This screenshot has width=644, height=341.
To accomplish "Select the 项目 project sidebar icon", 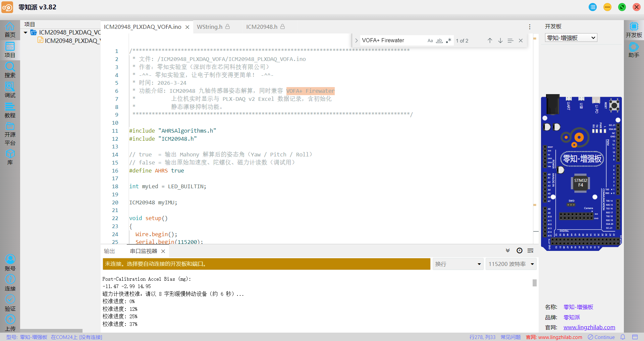I will [10, 50].
